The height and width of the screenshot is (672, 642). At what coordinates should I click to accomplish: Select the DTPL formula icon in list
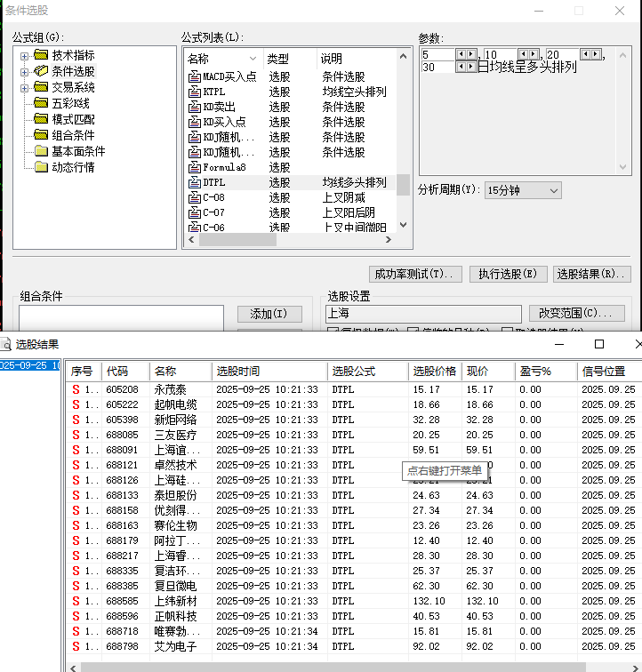coord(194,182)
